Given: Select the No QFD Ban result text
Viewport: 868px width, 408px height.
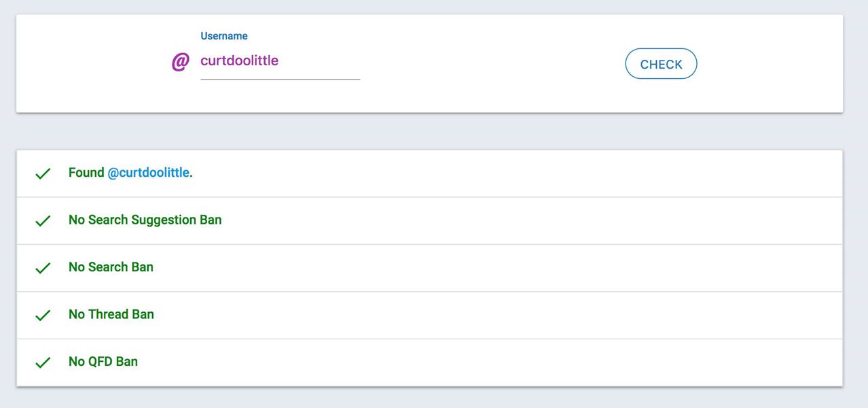Looking at the screenshot, I should click(x=103, y=362).
